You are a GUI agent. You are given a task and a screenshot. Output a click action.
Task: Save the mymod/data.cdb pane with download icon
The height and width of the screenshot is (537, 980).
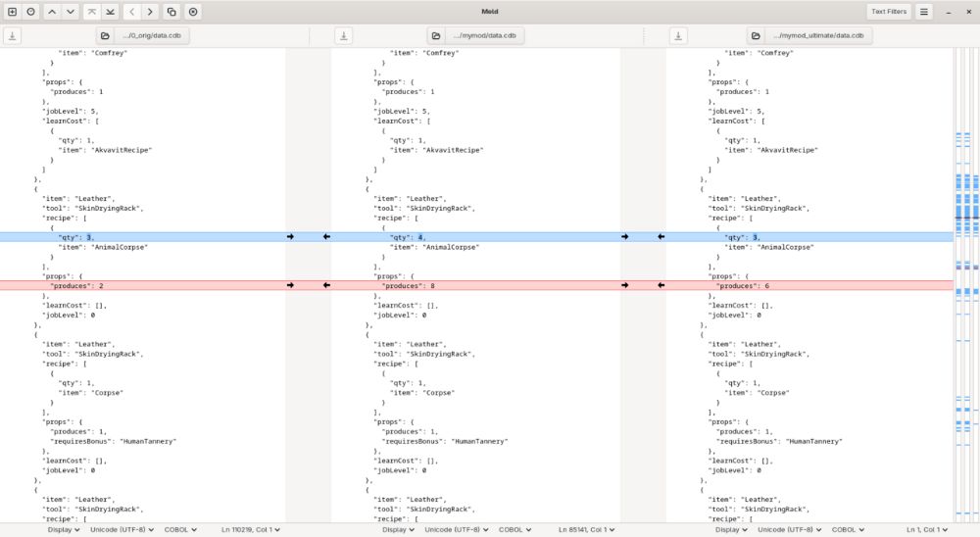(344, 35)
